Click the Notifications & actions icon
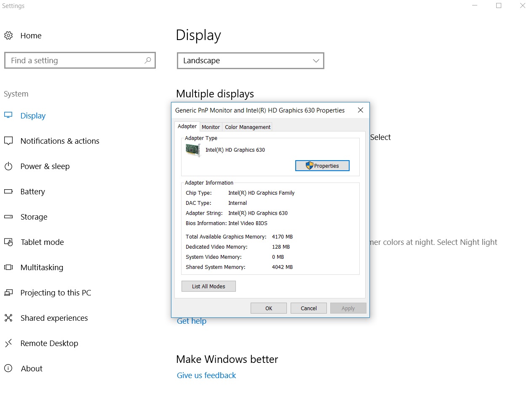Screen dimensions: 532x416 tap(8, 141)
